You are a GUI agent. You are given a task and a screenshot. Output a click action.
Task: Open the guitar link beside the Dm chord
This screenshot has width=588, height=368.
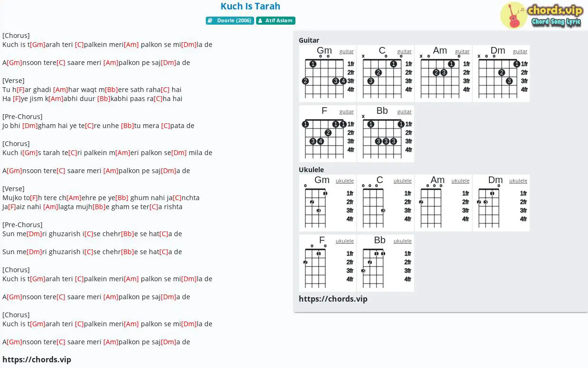(x=520, y=51)
